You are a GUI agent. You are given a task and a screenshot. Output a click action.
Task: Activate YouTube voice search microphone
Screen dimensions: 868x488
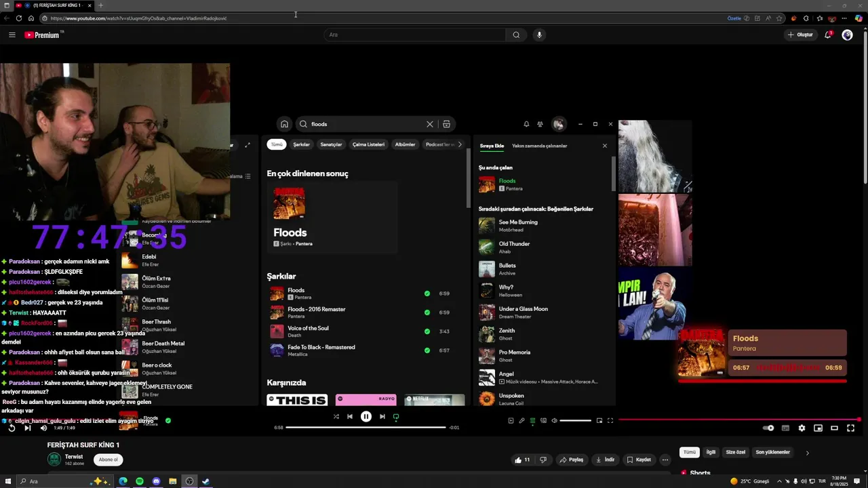(539, 35)
